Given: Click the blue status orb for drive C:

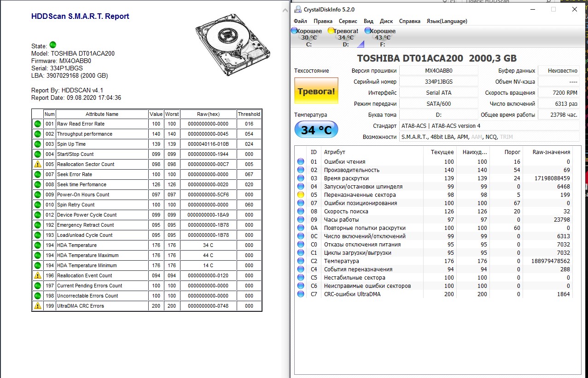Looking at the screenshot, I should pyautogui.click(x=294, y=31).
